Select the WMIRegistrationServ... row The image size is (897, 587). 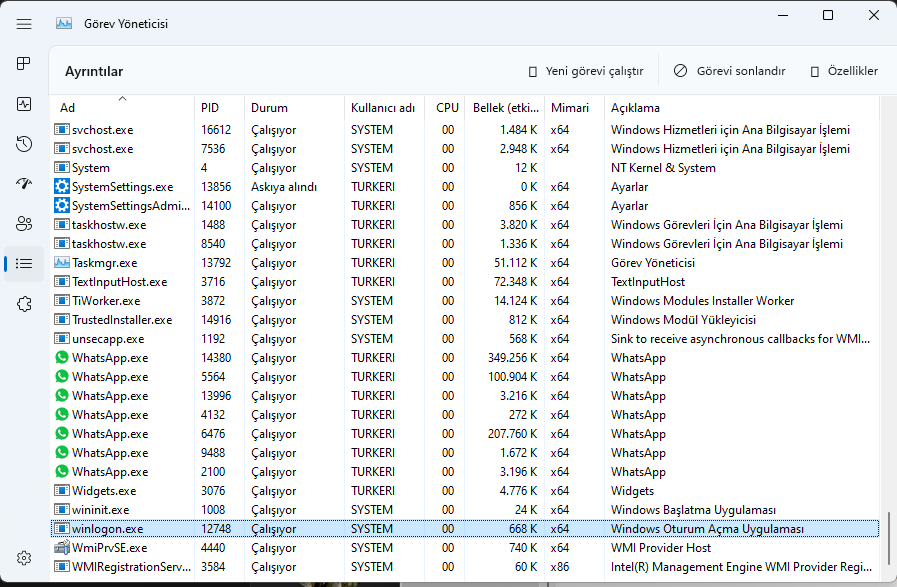click(x=465, y=566)
